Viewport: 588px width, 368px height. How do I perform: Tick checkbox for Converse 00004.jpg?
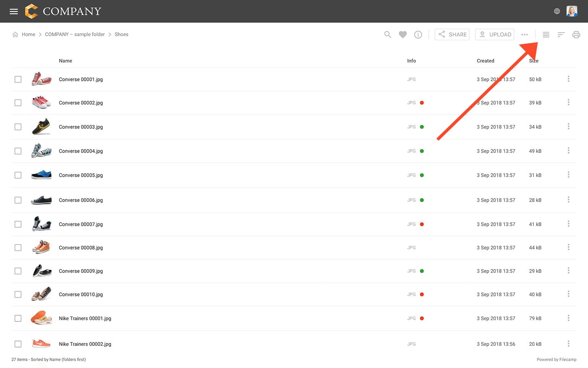[x=18, y=151]
